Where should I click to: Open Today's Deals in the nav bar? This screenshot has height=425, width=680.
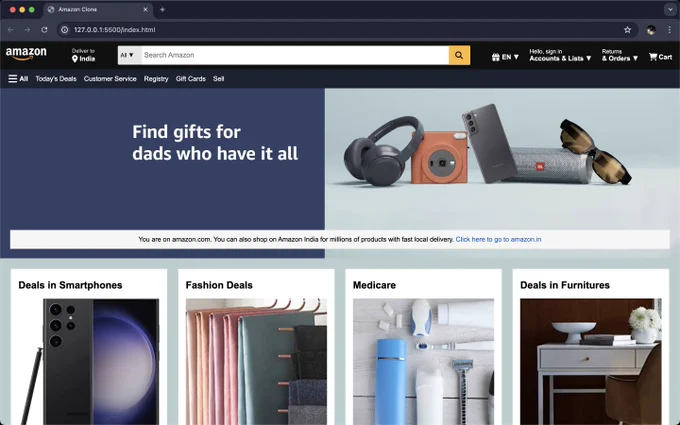coord(56,78)
